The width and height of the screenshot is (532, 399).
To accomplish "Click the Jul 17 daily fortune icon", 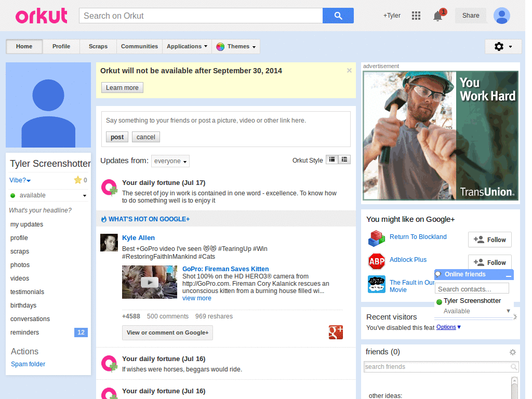I will click(x=109, y=187).
